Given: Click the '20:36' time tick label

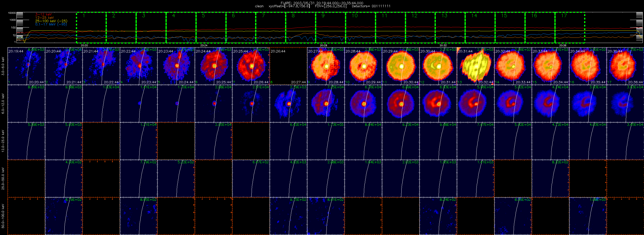Looking at the screenshot, I should [x=563, y=45].
